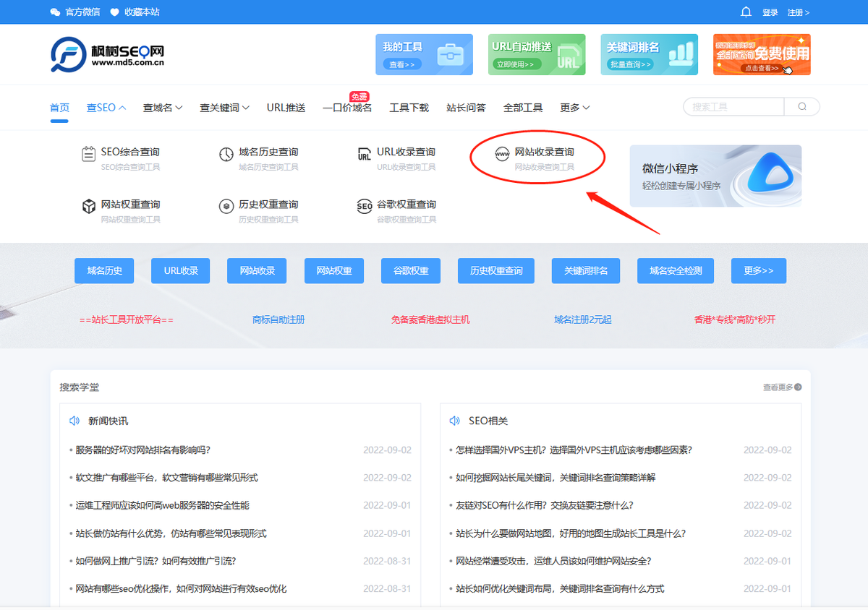Click the 注册 link
The width and height of the screenshot is (868, 610).
(x=798, y=12)
